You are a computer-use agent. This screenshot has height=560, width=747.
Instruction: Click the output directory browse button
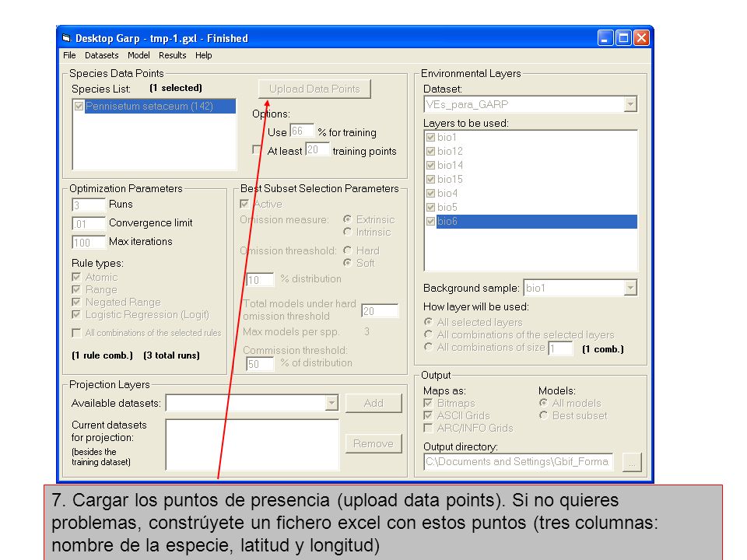(632, 462)
